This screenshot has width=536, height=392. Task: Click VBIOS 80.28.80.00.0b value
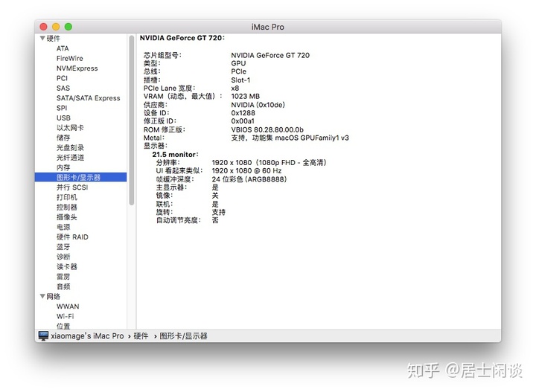click(267, 129)
